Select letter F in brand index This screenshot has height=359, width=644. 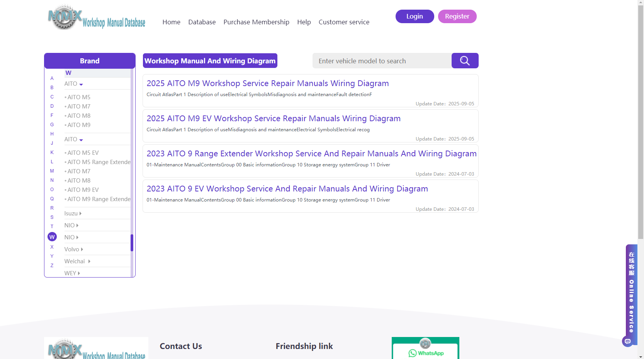pyautogui.click(x=52, y=115)
